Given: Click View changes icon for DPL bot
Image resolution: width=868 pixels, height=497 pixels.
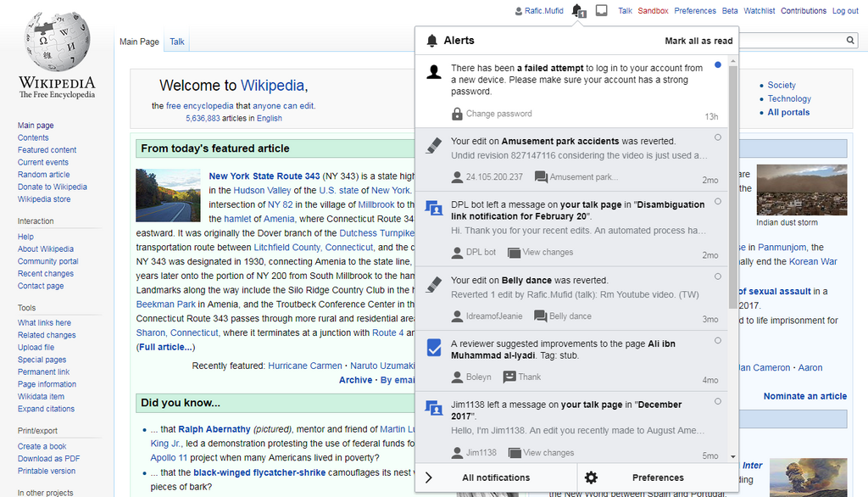Looking at the screenshot, I should point(514,253).
